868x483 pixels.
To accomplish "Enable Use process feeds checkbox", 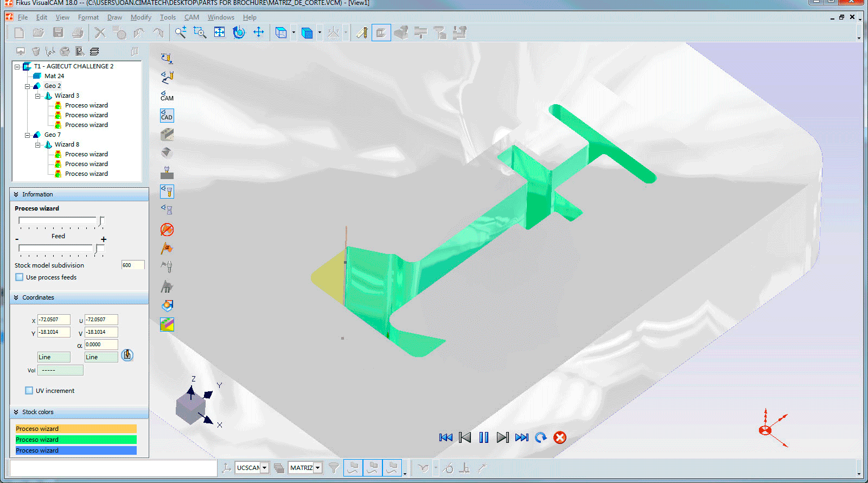I will pyautogui.click(x=20, y=277).
